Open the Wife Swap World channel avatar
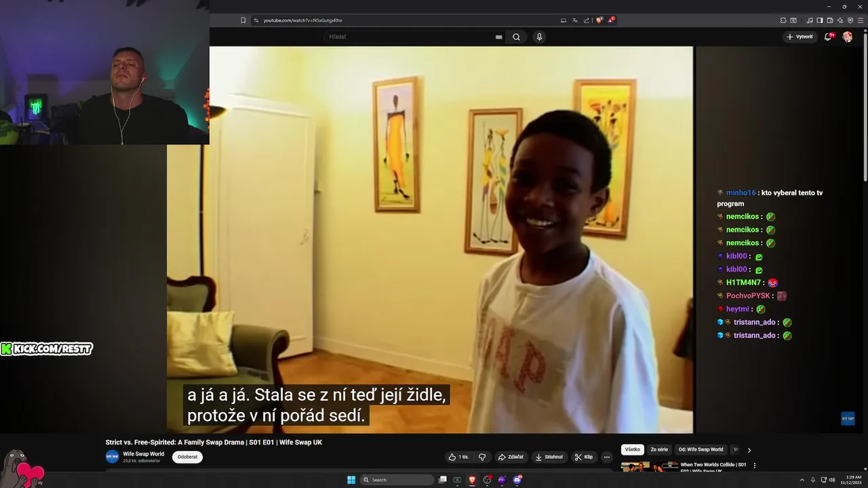 click(112, 457)
